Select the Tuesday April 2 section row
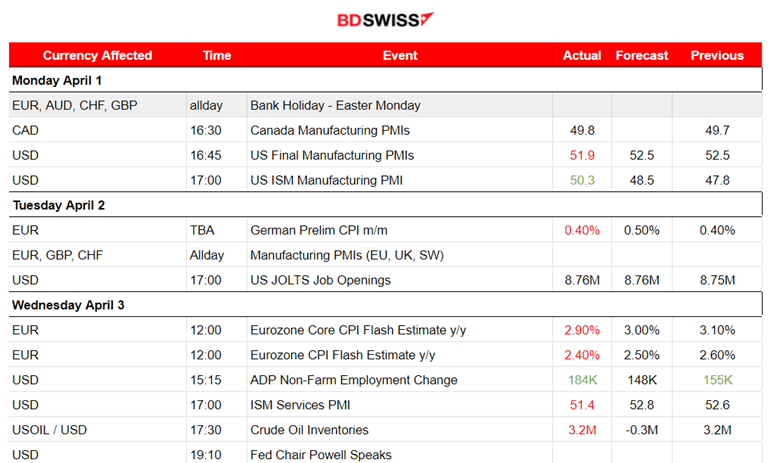Screen dimensions: 780x463 58,205
